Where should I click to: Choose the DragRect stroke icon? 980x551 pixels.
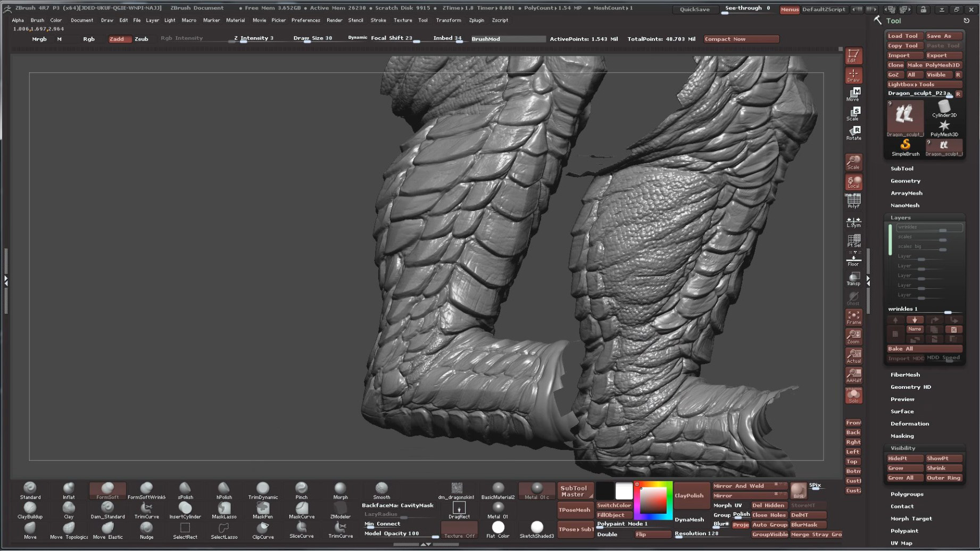coord(459,510)
